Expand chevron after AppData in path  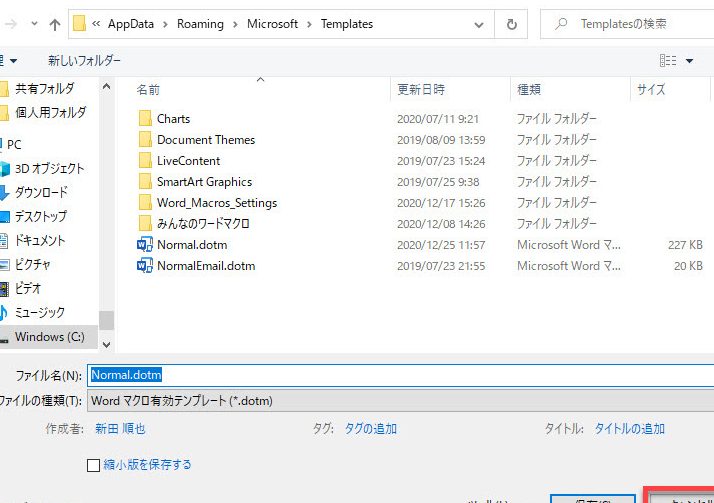[x=165, y=24]
